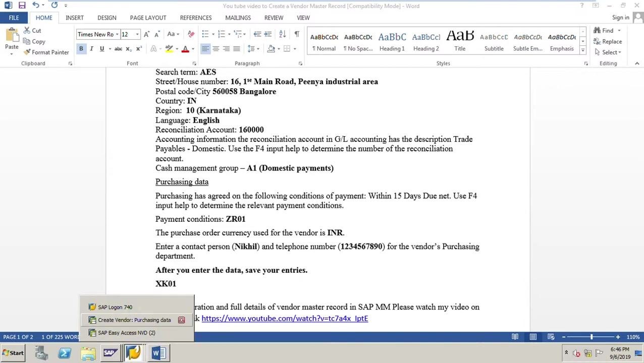Apply strikethrough formatting
This screenshot has width=644, height=363.
coord(118,49)
